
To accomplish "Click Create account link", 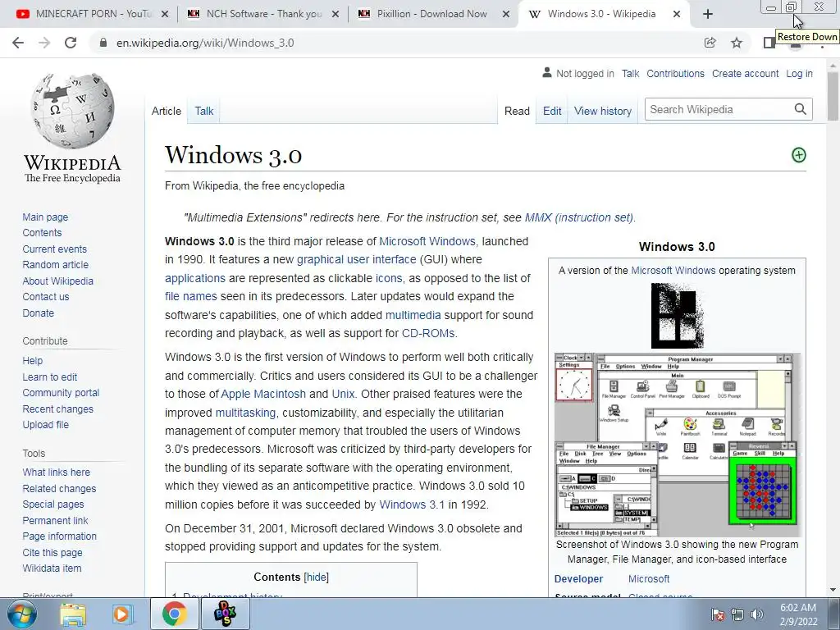I will point(745,73).
